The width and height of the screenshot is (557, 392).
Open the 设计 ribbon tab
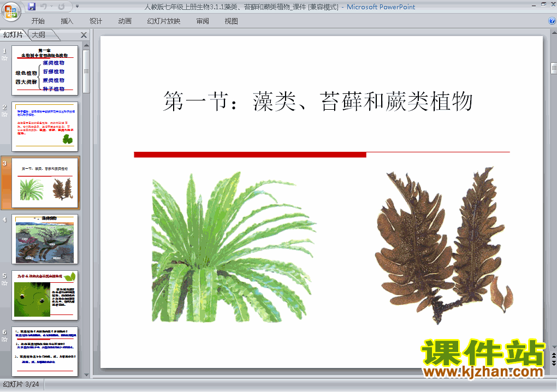96,21
